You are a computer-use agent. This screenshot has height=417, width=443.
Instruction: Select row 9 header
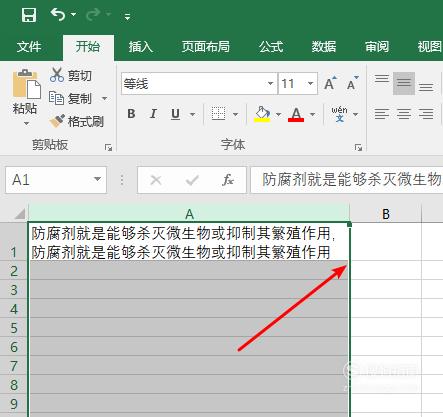click(x=14, y=404)
